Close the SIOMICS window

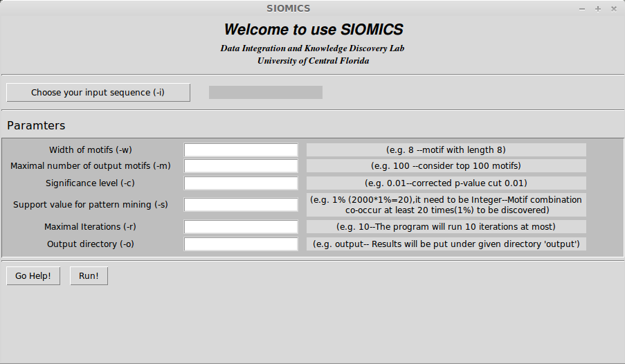click(614, 9)
